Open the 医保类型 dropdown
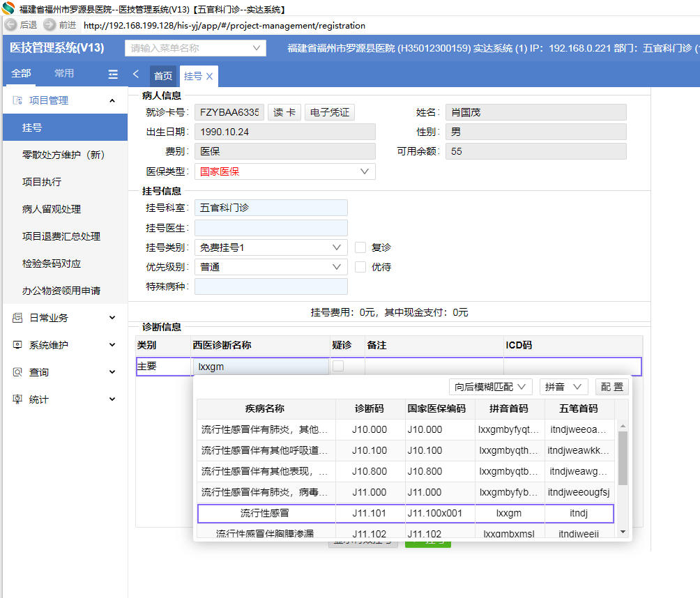The height and width of the screenshot is (598, 700). [x=285, y=171]
